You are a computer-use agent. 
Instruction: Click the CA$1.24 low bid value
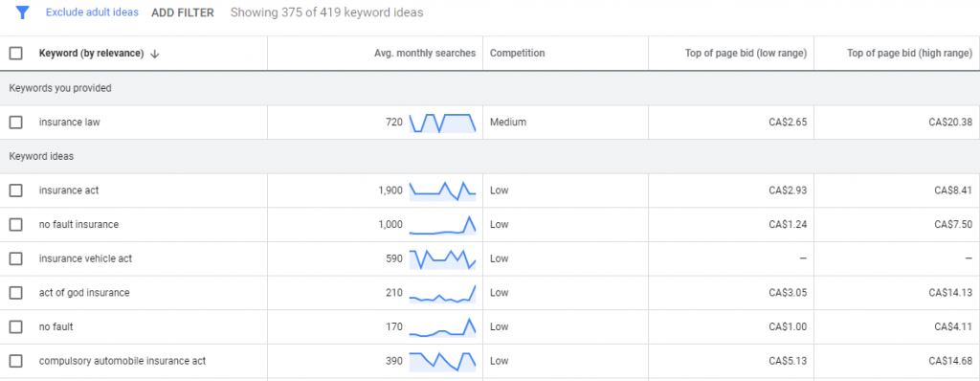coord(788,224)
